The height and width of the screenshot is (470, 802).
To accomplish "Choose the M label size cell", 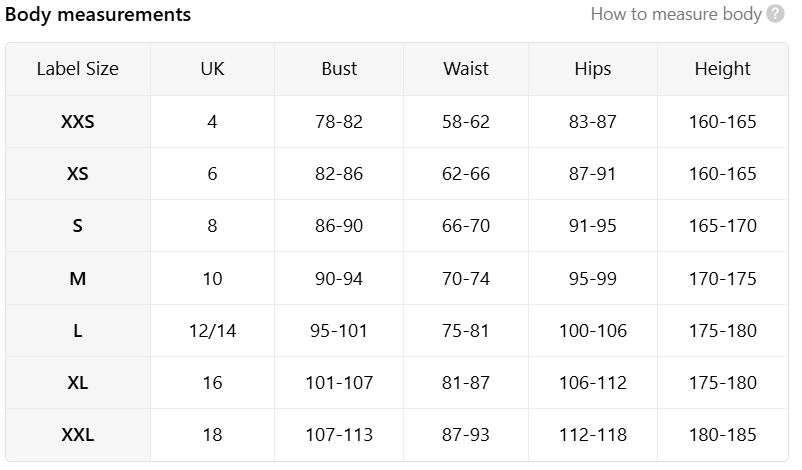I will [78, 278].
